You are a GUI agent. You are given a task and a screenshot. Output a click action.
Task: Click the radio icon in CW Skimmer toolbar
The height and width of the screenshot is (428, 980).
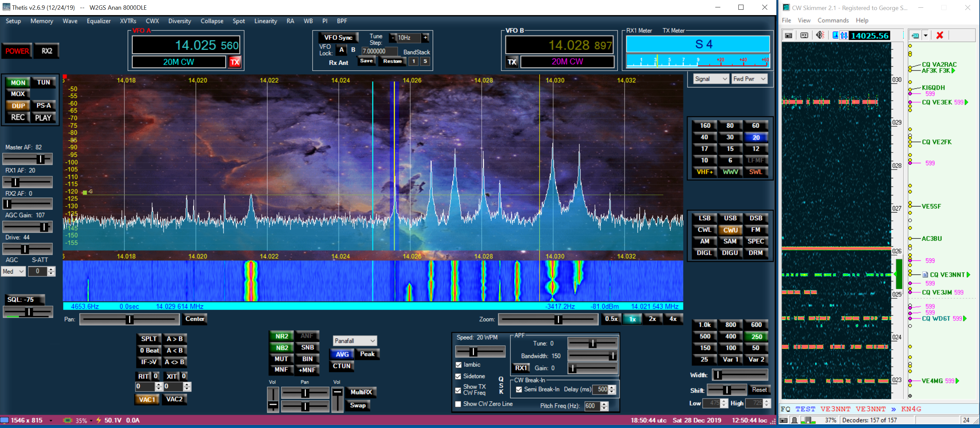[788, 35]
